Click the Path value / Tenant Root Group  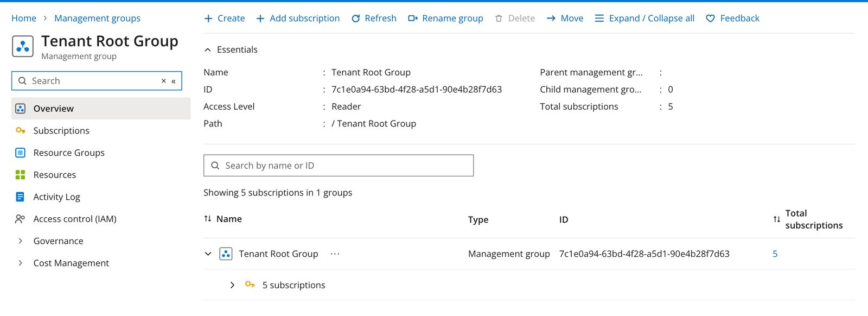(x=374, y=124)
